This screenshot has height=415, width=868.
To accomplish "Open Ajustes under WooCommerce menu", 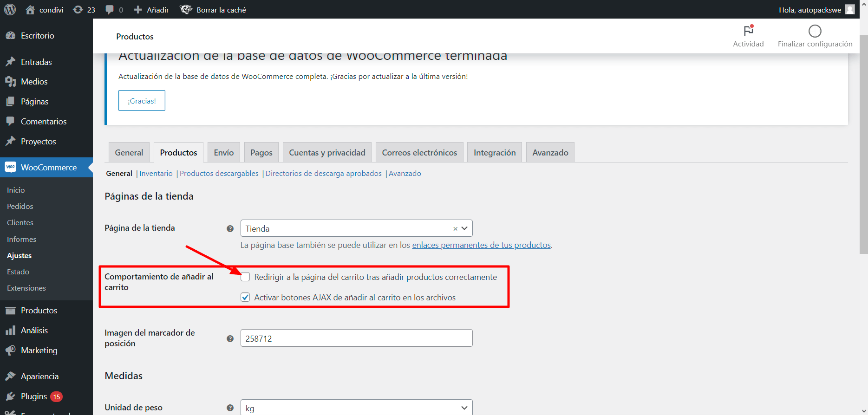I will (x=19, y=256).
